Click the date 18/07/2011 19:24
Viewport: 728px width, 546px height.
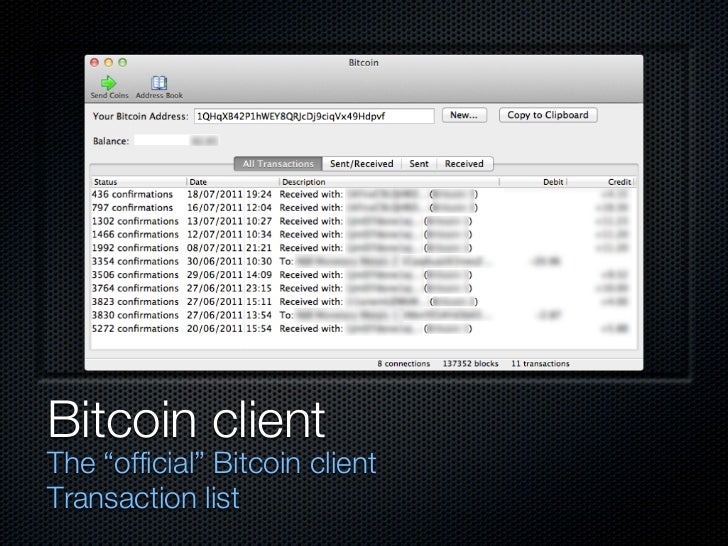point(229,194)
